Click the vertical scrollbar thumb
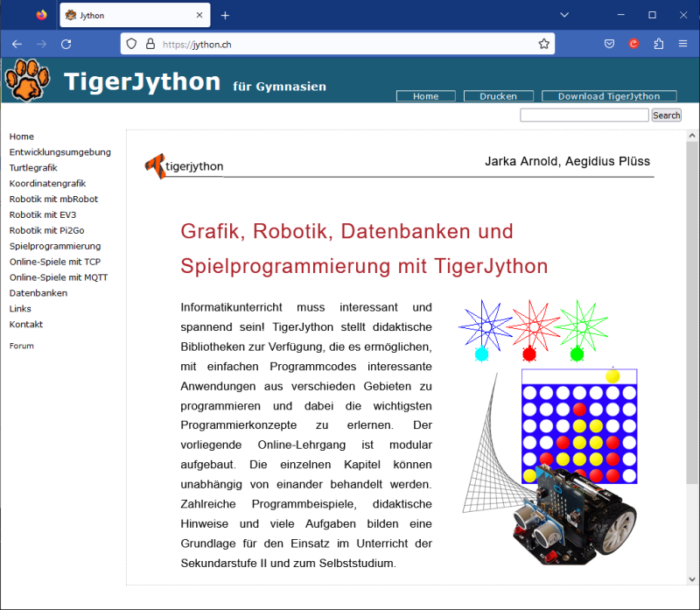Image resolution: width=700 pixels, height=610 pixels. coord(692,312)
